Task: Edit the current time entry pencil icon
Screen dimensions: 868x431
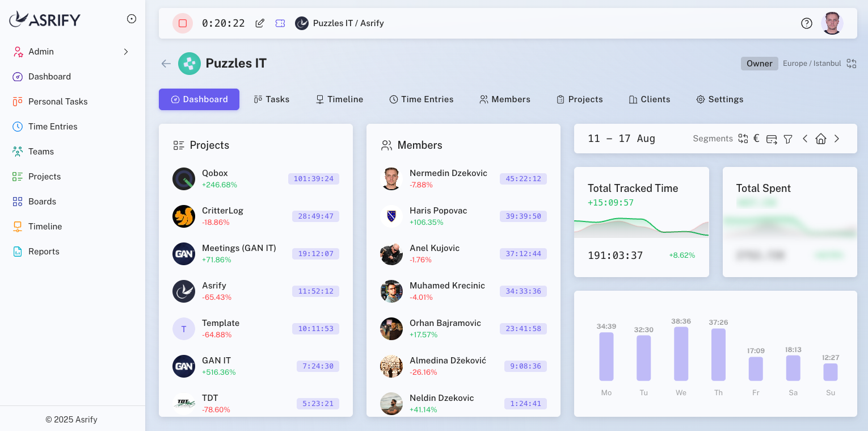Action: click(260, 23)
